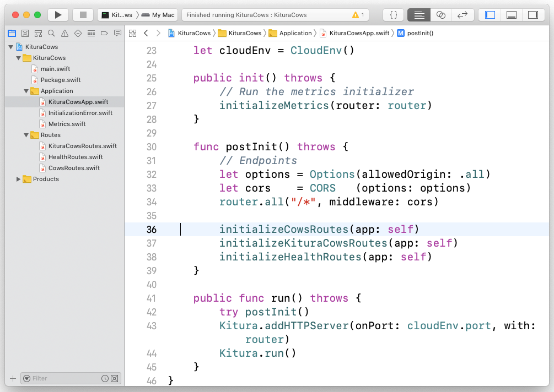Viewport: 554px width, 392px height.
Task: Filter navigator by recent files
Action: tap(105, 379)
